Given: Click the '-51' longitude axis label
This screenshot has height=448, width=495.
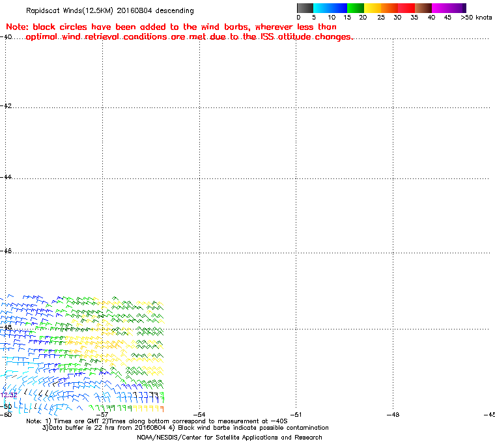Looking at the screenshot, I should (296, 415).
